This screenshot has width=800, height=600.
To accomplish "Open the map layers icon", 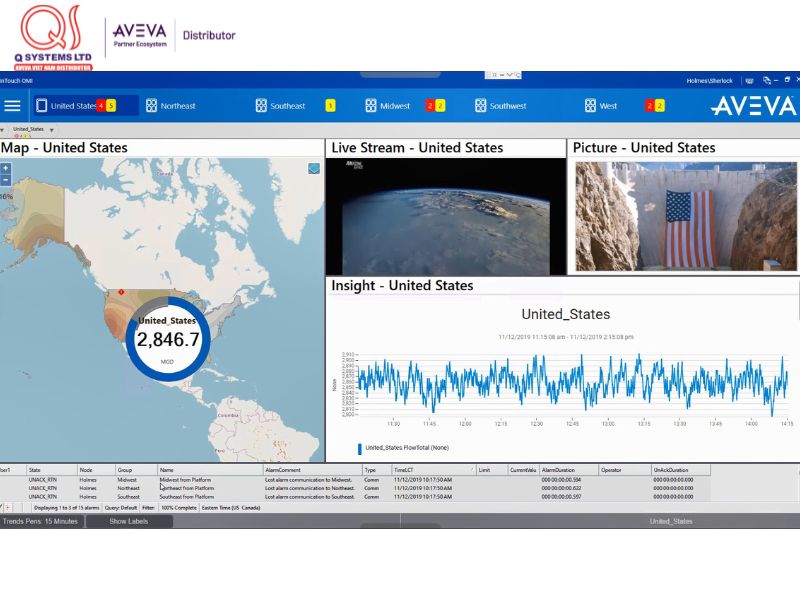I will pos(314,169).
